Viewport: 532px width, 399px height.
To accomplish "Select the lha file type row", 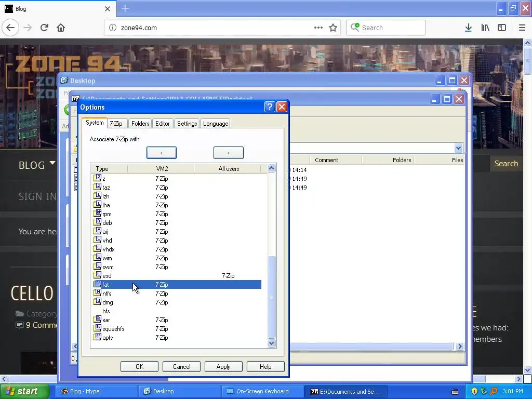I will [x=177, y=205].
